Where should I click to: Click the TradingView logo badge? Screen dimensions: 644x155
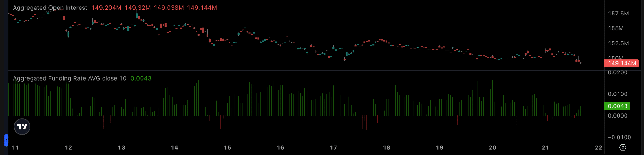pyautogui.click(x=22, y=127)
